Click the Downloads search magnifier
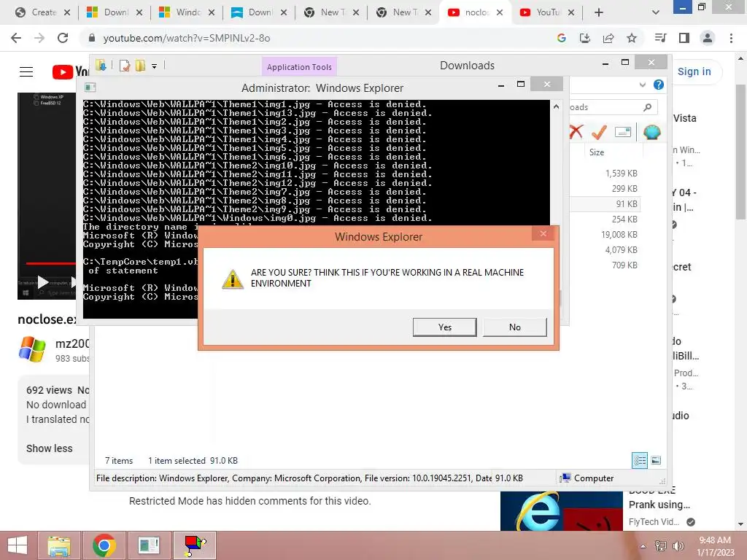 click(647, 107)
